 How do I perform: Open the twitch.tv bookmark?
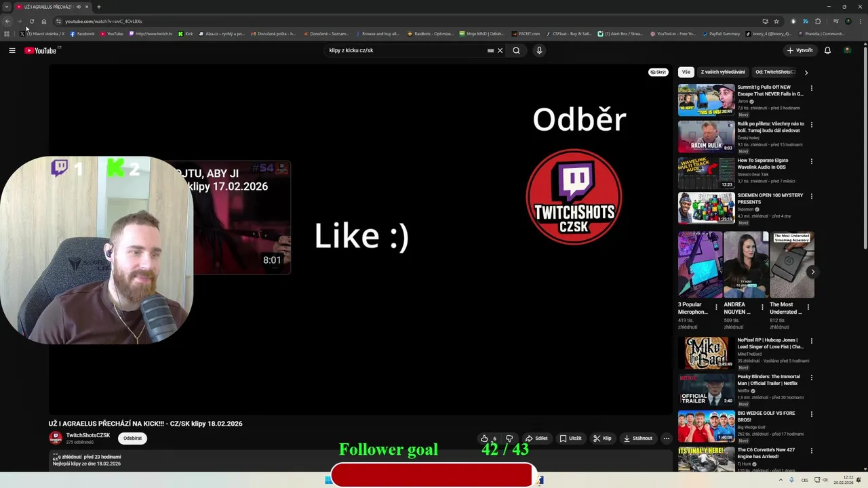click(151, 33)
